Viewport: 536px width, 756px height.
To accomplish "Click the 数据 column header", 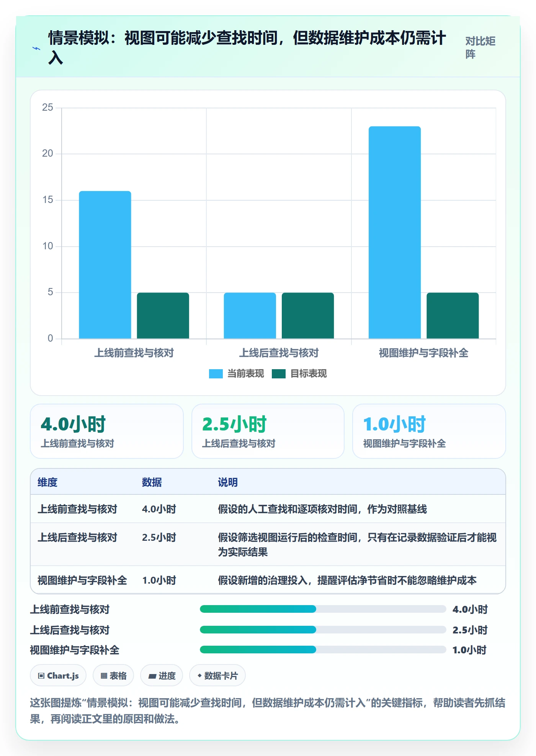I will point(152,482).
